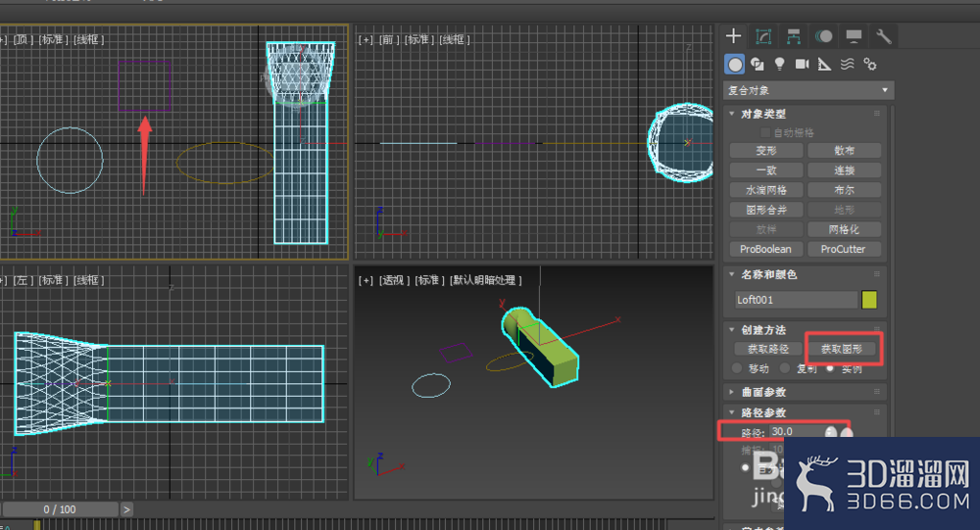Open the 复合对象 category dropdown
980x530 pixels.
(x=808, y=91)
